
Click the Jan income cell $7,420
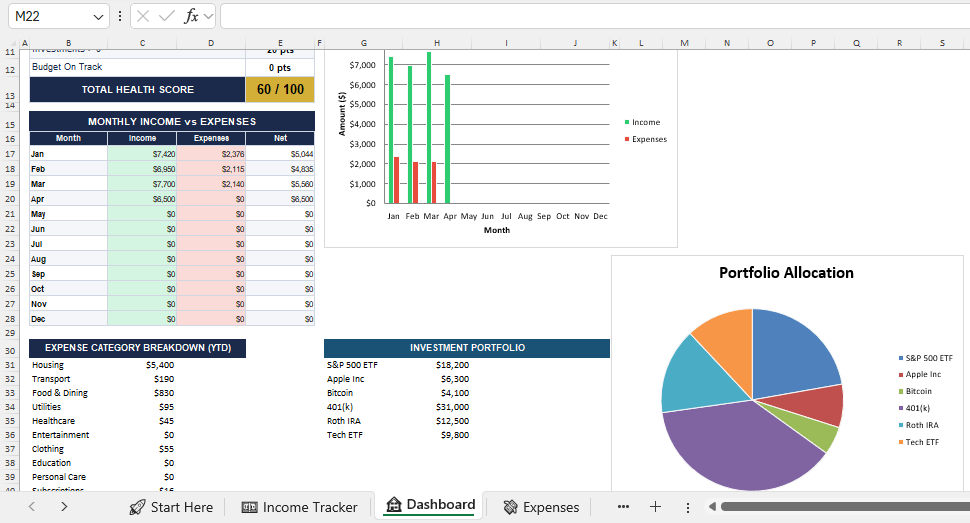click(142, 153)
